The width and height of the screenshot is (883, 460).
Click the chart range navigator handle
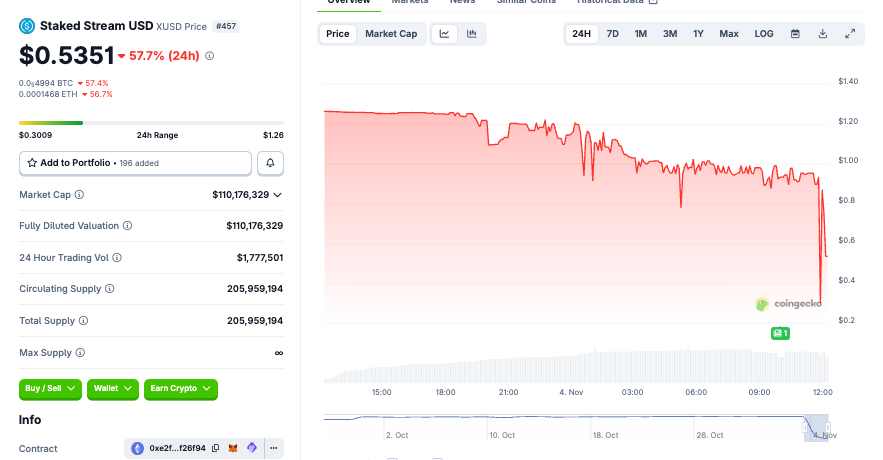click(x=817, y=427)
